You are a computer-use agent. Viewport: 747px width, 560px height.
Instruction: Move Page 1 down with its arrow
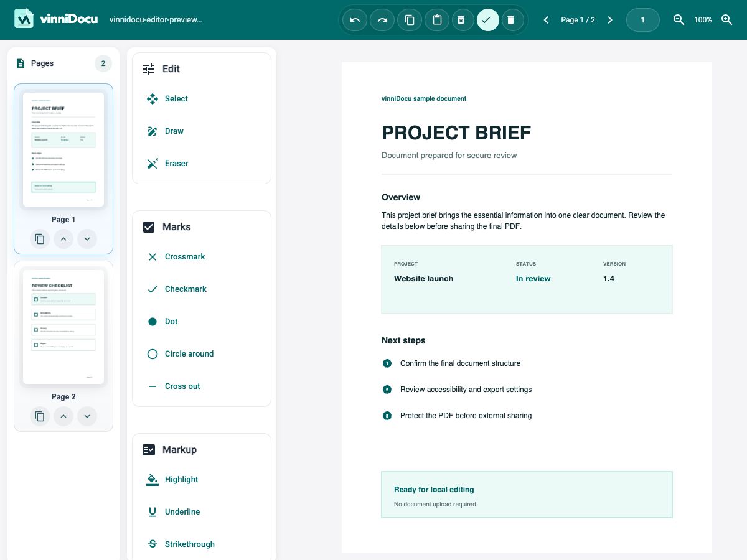pyautogui.click(x=87, y=239)
